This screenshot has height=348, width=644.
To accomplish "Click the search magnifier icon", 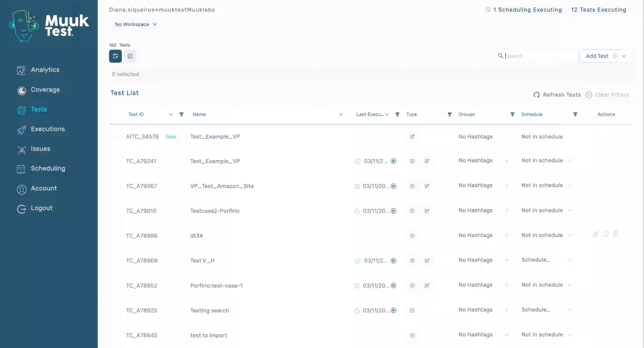I will coord(501,56).
